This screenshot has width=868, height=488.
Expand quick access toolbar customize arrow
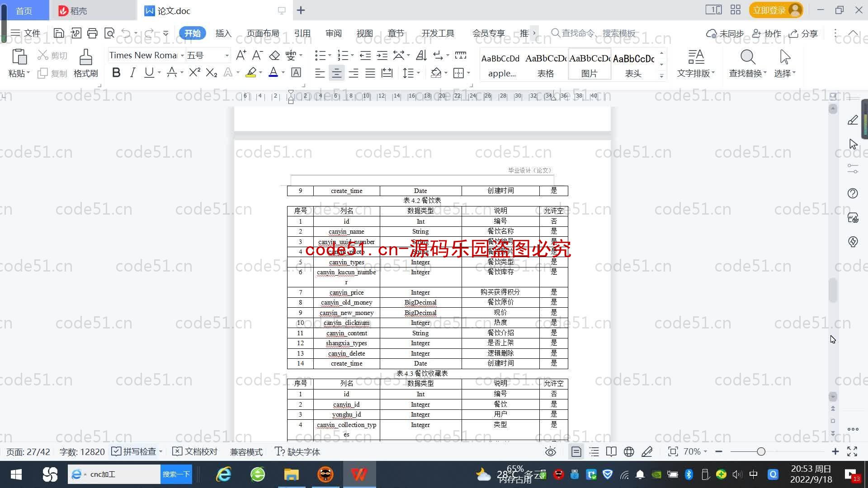(166, 33)
